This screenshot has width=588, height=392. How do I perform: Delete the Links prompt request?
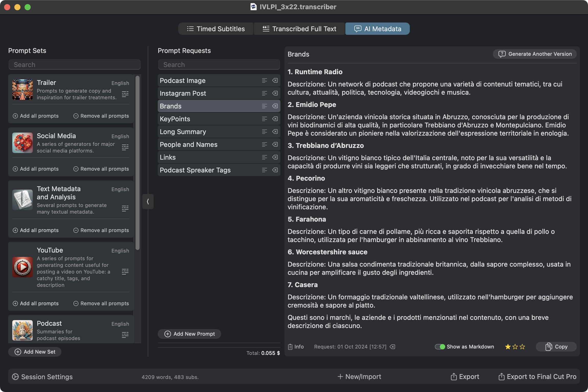275,157
